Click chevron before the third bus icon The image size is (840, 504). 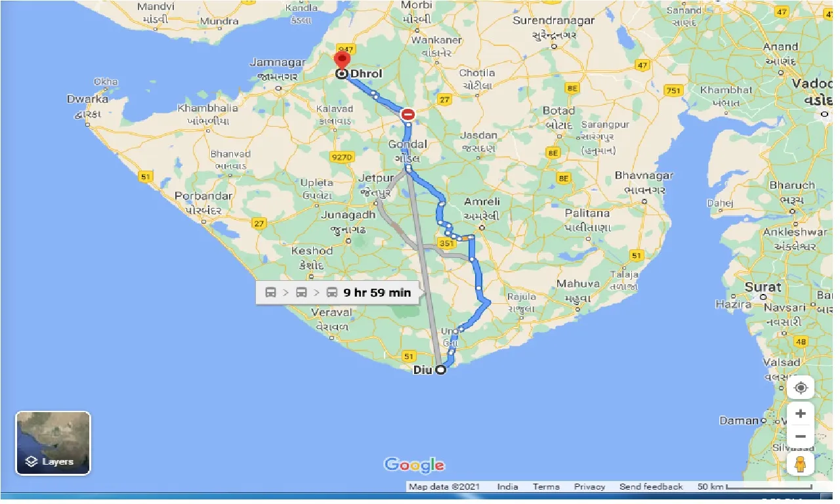pyautogui.click(x=316, y=292)
